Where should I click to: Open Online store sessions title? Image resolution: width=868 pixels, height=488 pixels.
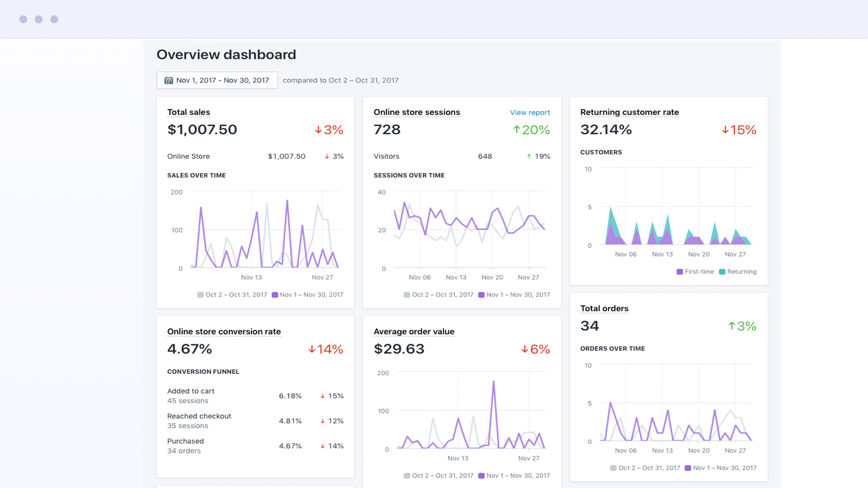(x=417, y=112)
